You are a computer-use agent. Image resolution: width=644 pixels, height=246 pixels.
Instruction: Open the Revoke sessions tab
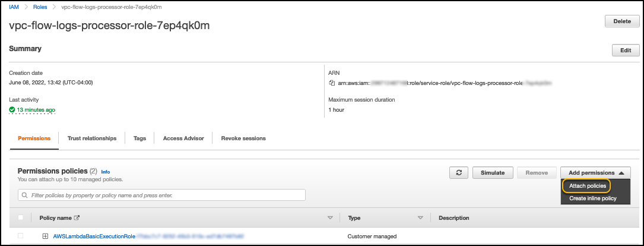coord(243,138)
